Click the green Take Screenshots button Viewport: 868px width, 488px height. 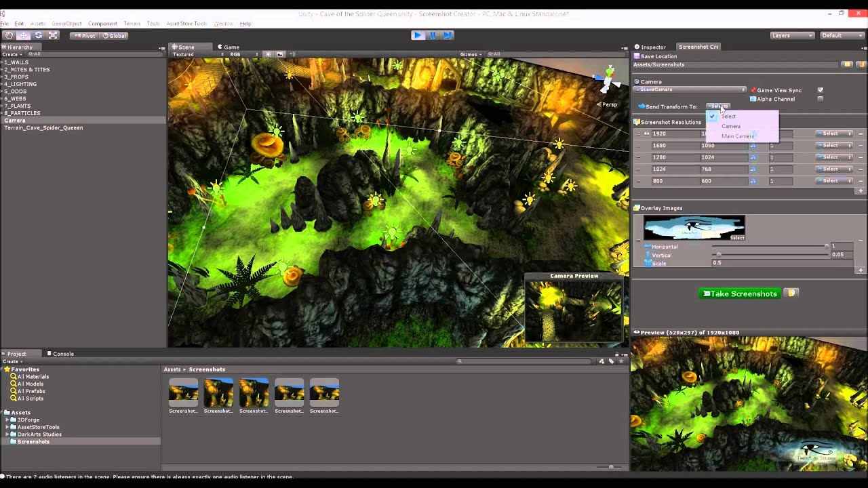click(740, 293)
